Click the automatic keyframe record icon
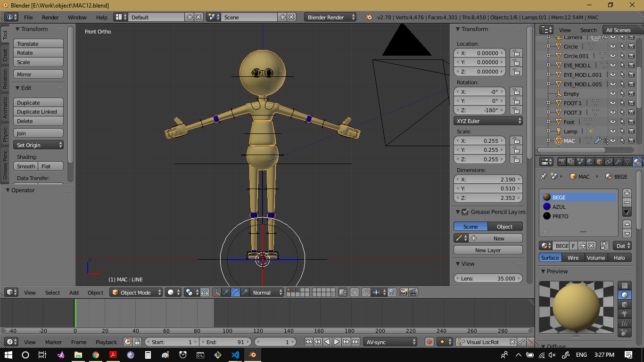 [429, 342]
